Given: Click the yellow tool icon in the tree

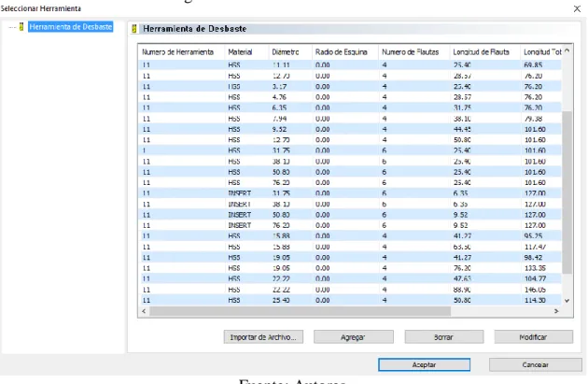Looking at the screenshot, I should (21, 27).
